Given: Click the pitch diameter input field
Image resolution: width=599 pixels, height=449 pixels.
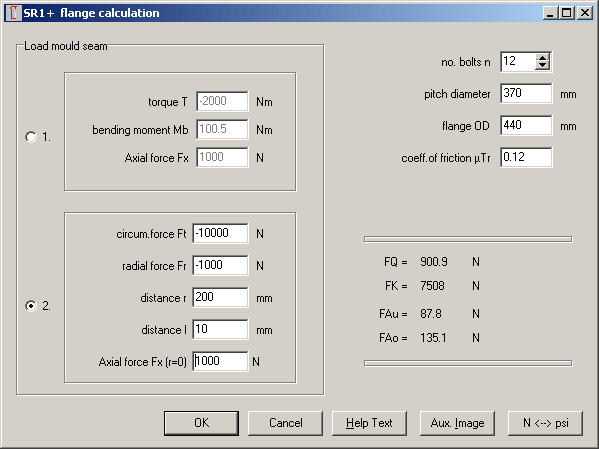Looking at the screenshot, I should tap(526, 93).
